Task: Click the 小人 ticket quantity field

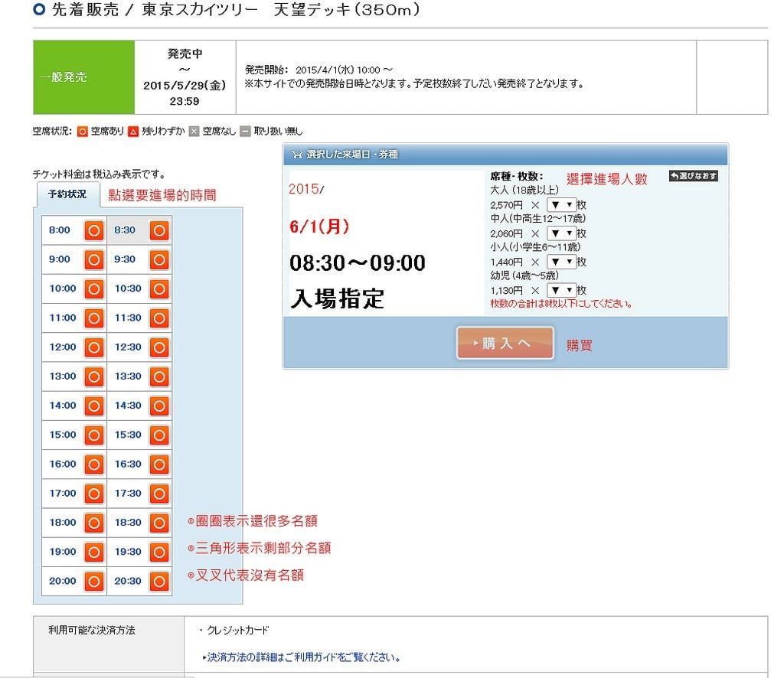Action: pos(562,262)
